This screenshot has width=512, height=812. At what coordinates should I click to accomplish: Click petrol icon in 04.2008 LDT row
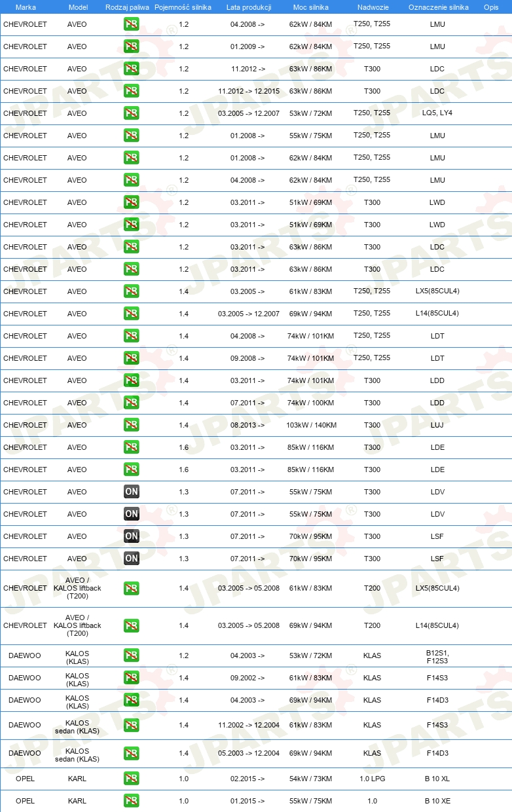[132, 336]
